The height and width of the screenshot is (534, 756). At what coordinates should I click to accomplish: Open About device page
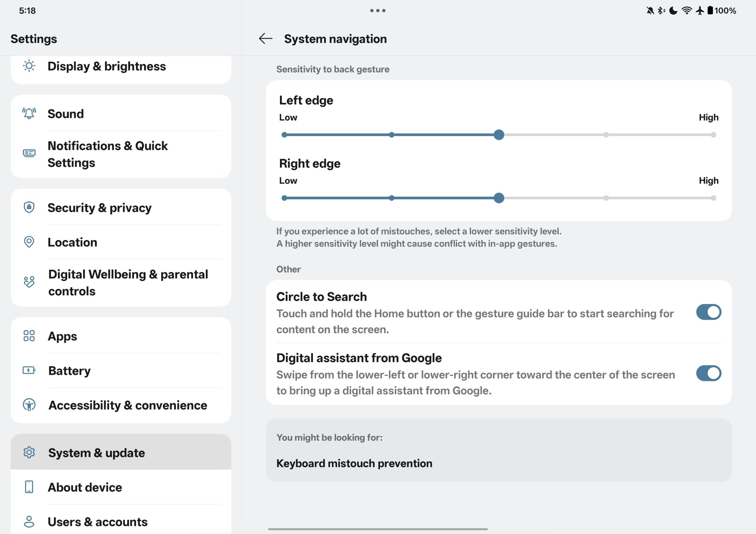[x=85, y=487]
